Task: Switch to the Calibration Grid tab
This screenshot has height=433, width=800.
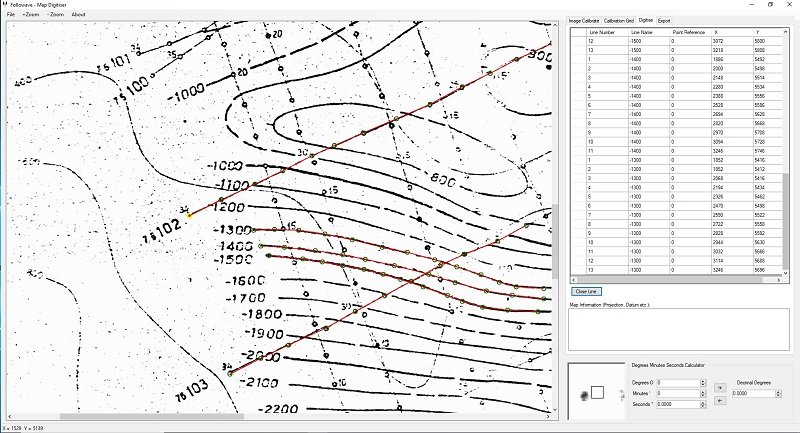Action: [x=620, y=21]
